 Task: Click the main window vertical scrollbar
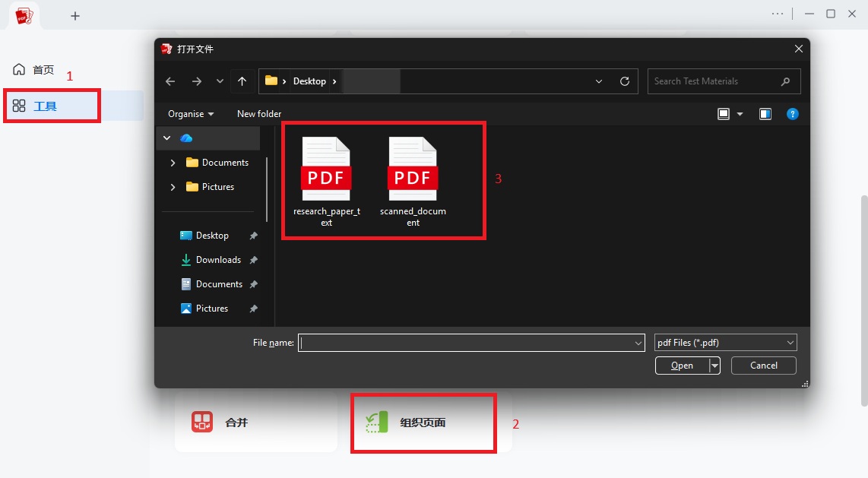[864, 301]
